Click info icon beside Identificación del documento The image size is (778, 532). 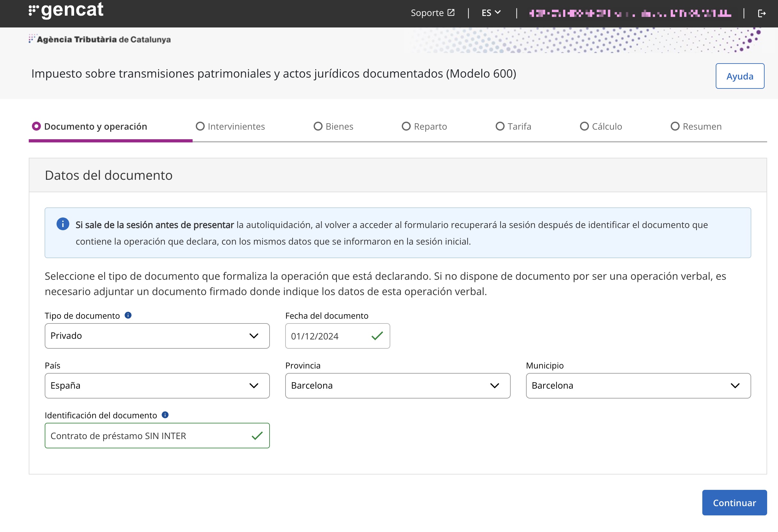[165, 415]
